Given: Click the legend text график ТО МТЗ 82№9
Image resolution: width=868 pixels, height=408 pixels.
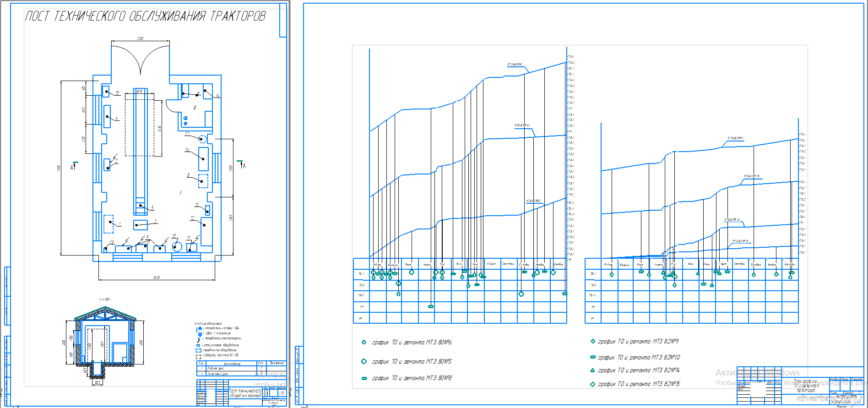Looking at the screenshot, I should point(638,342).
